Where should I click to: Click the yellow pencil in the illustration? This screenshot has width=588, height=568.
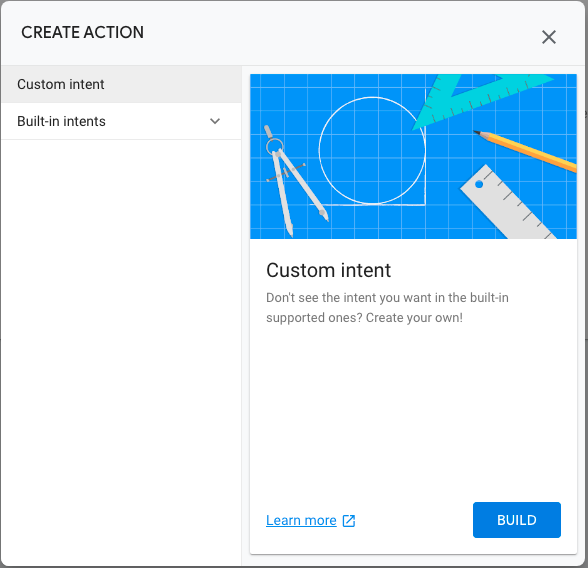tap(525, 151)
